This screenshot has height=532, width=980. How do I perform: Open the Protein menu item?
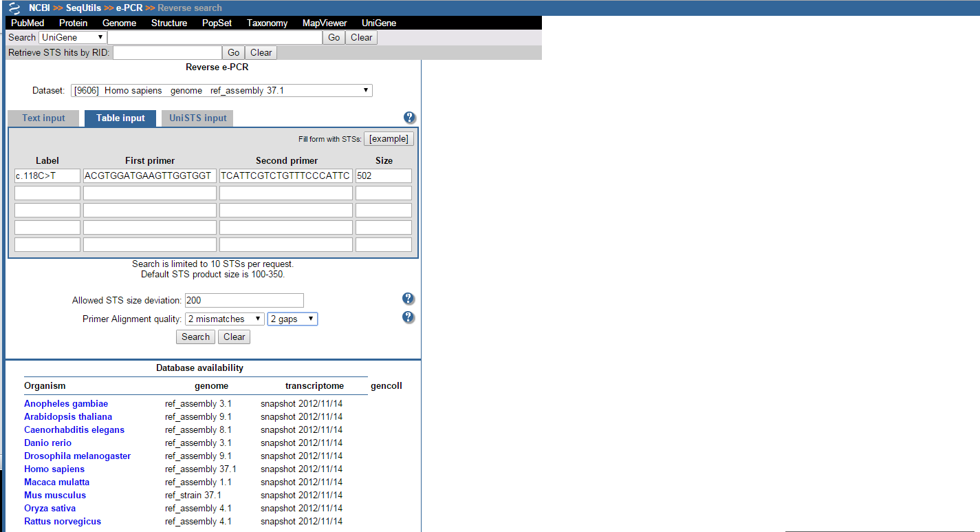point(74,23)
